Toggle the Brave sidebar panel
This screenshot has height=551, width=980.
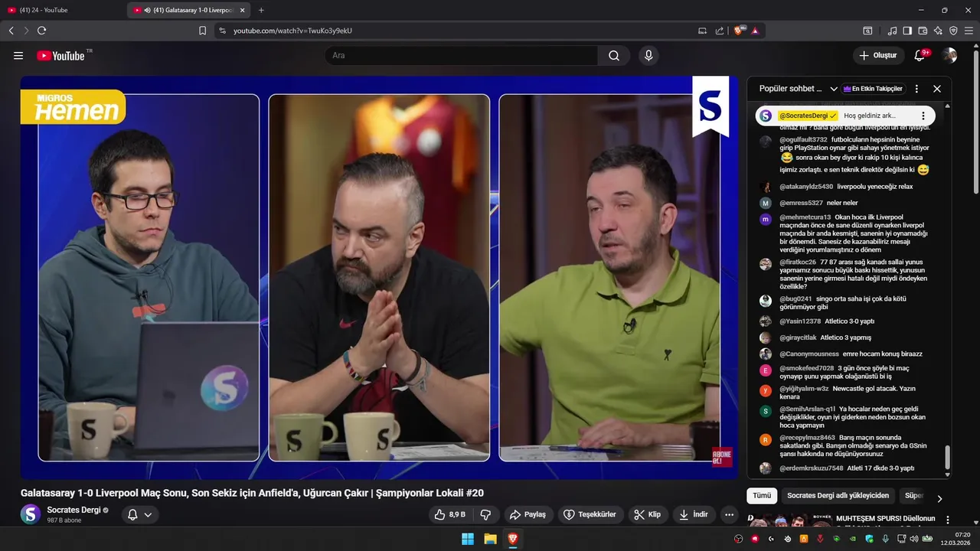pos(907,31)
